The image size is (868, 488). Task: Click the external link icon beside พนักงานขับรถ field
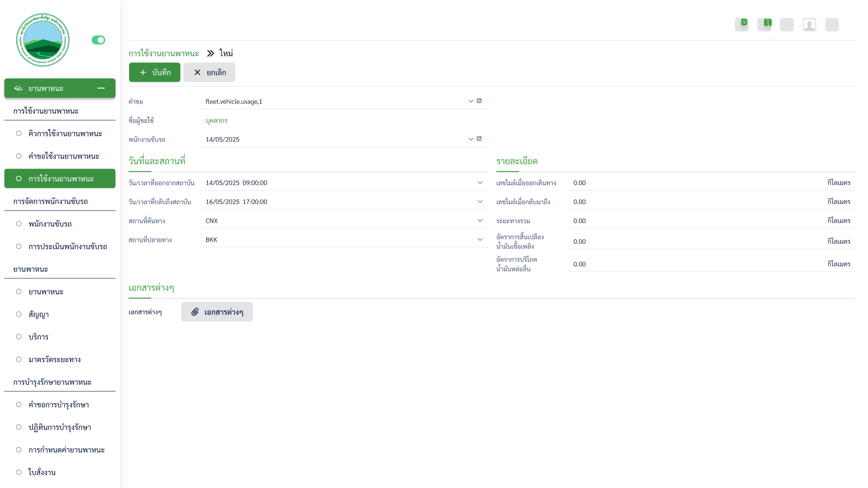(x=479, y=139)
